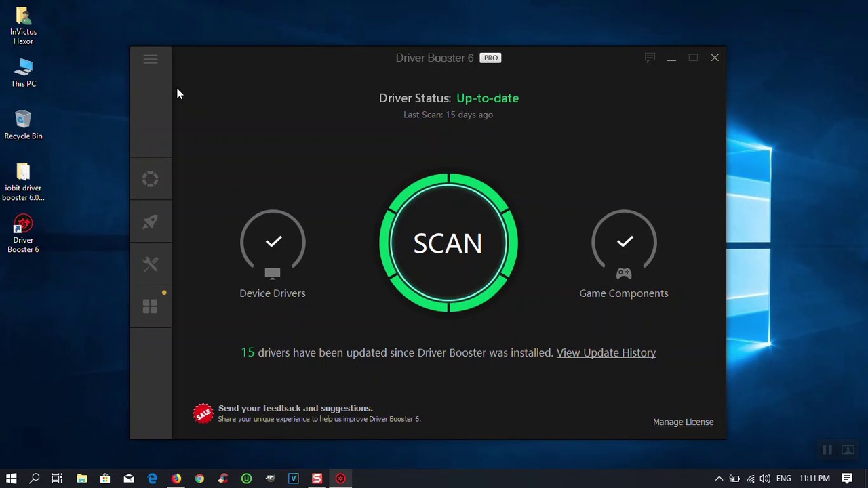Screen dimensions: 868x488
Task: Show hidden system tray icons
Action: pos(719,479)
